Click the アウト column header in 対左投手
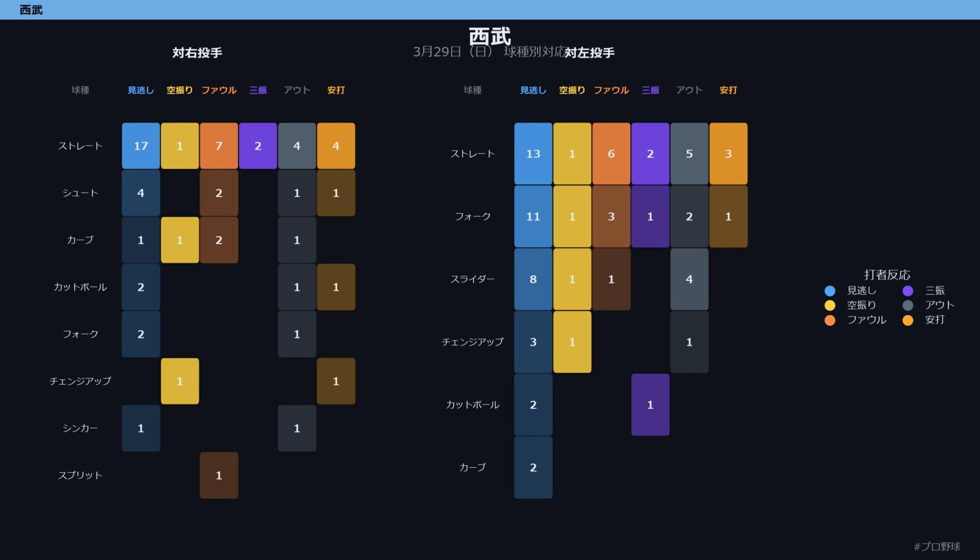980x560 pixels. 690,90
